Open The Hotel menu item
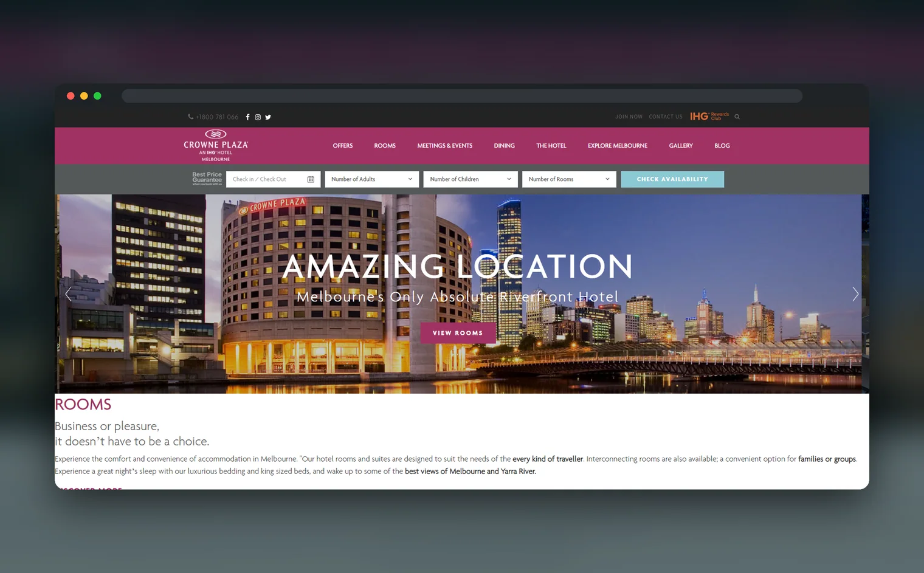Image resolution: width=924 pixels, height=573 pixels. coord(551,146)
